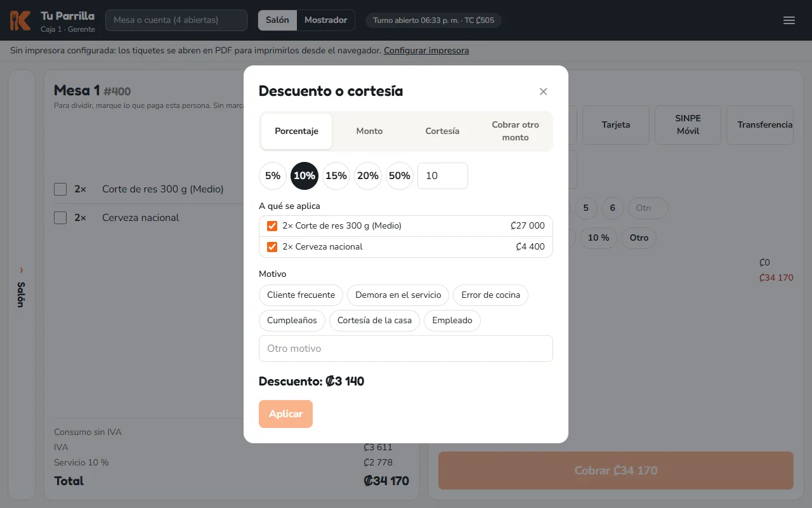This screenshot has width=812, height=508.
Task: Switch to the Monto tab
Action: point(369,131)
